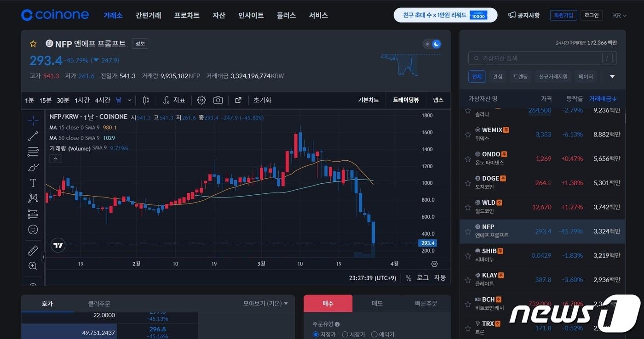Take chart snapshot with camera icon
This screenshot has width=644, height=339.
click(218, 100)
